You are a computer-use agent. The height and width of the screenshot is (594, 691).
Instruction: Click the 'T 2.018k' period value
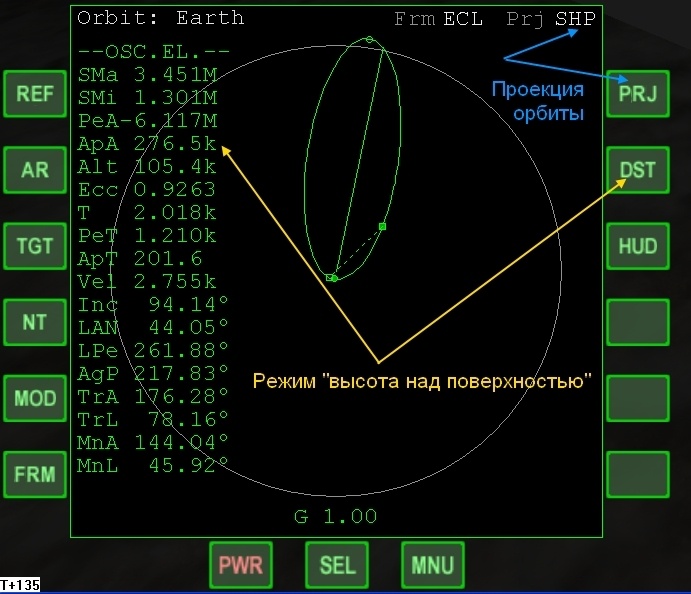point(147,213)
